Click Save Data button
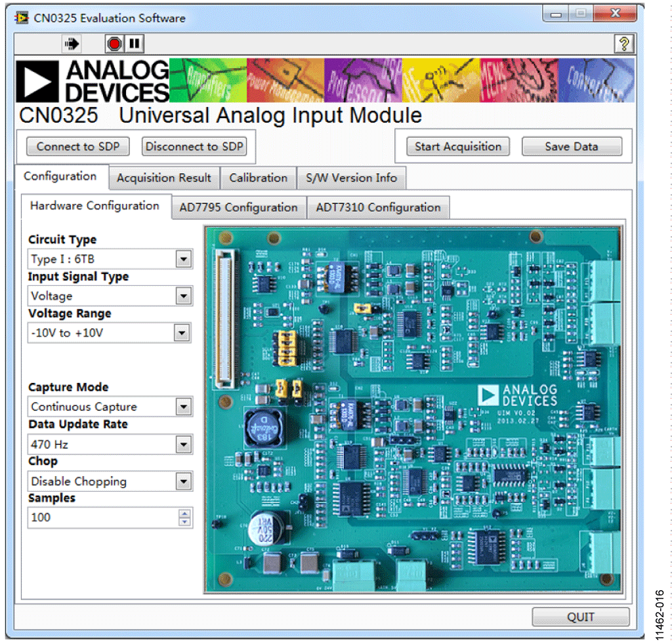672x644 pixels. [572, 146]
